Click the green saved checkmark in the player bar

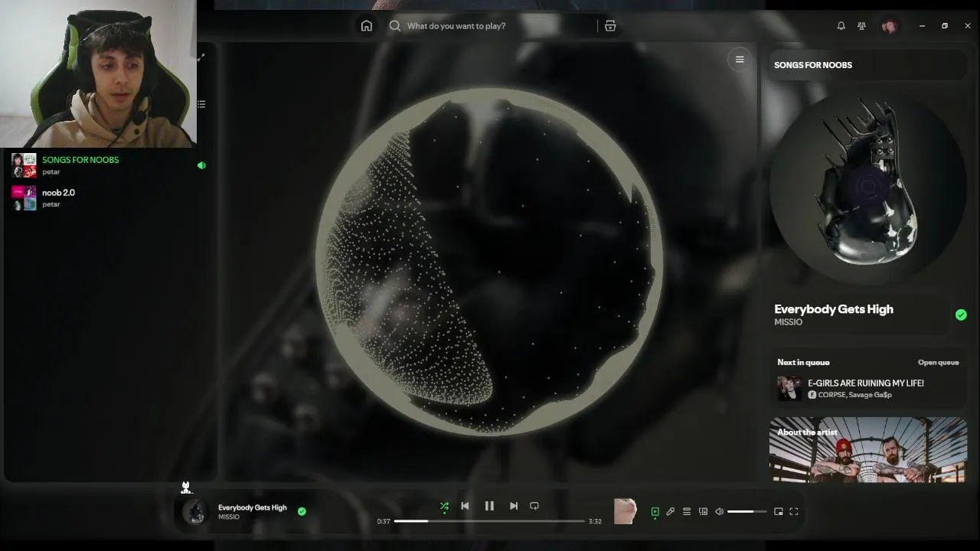302,511
